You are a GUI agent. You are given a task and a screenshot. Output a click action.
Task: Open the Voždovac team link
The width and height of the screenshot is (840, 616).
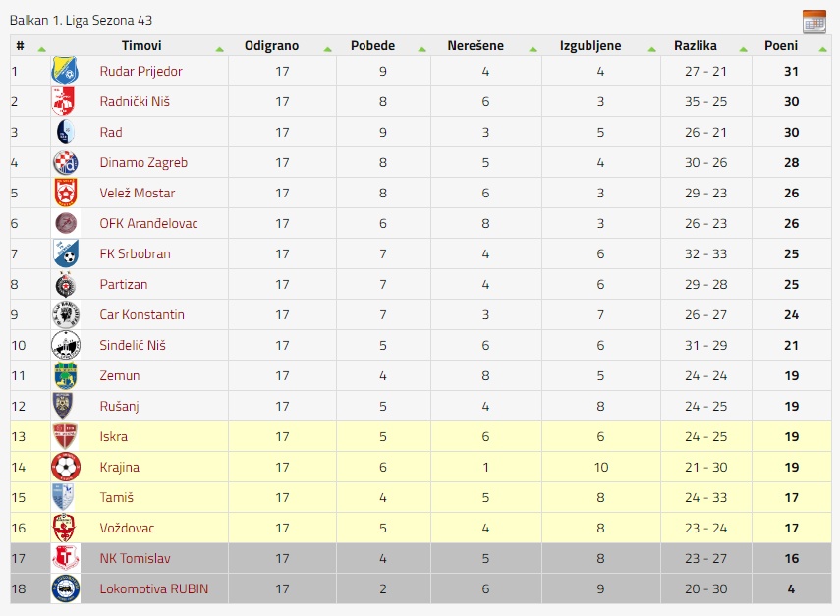pos(127,529)
